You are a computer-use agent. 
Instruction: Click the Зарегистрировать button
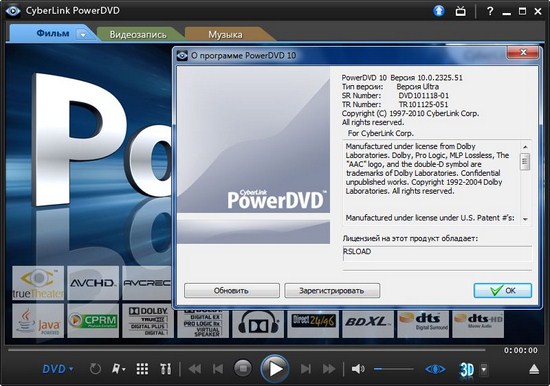coord(332,291)
